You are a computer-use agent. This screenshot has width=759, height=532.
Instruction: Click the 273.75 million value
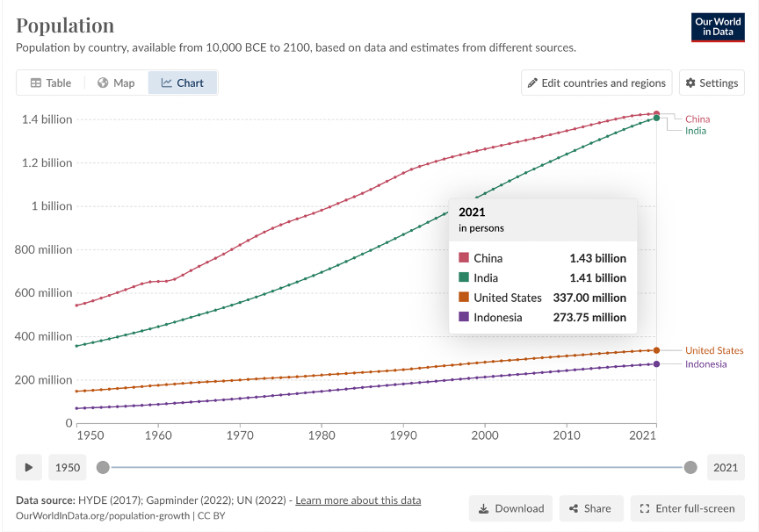[589, 318]
